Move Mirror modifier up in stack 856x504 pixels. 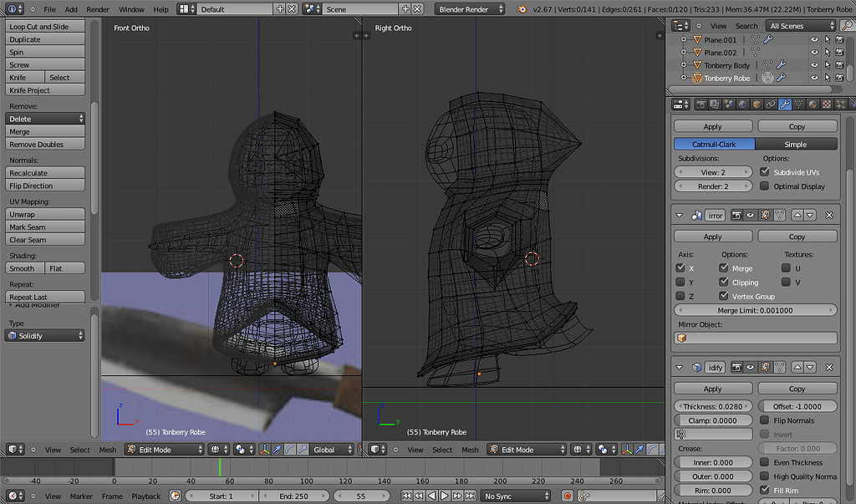click(797, 215)
